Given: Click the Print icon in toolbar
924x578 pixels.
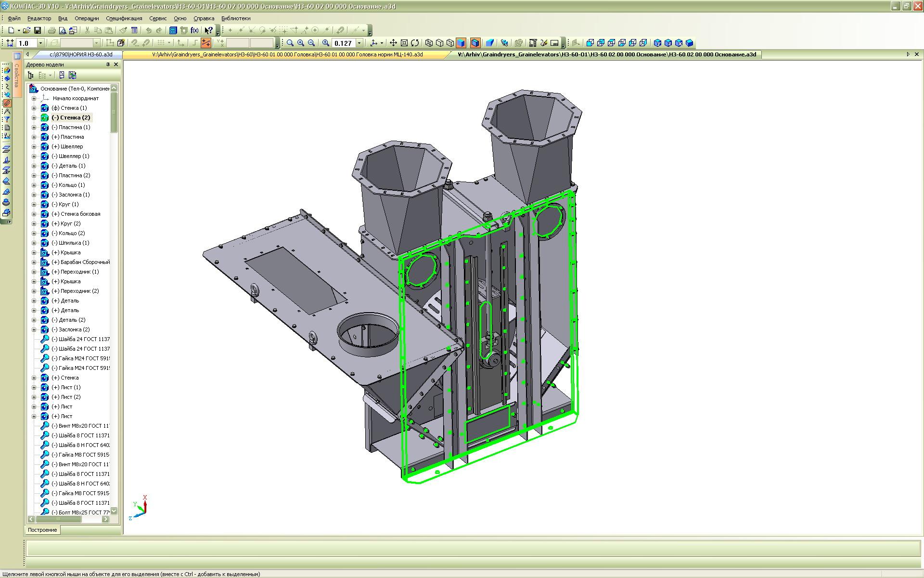Looking at the screenshot, I should coord(51,30).
